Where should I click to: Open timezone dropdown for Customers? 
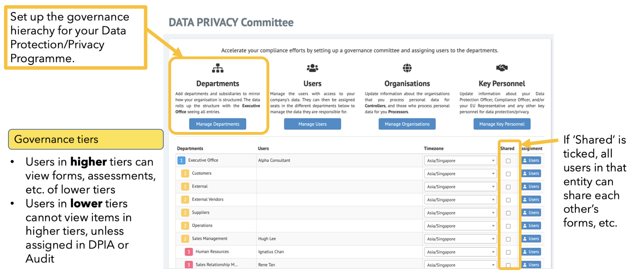460,174
